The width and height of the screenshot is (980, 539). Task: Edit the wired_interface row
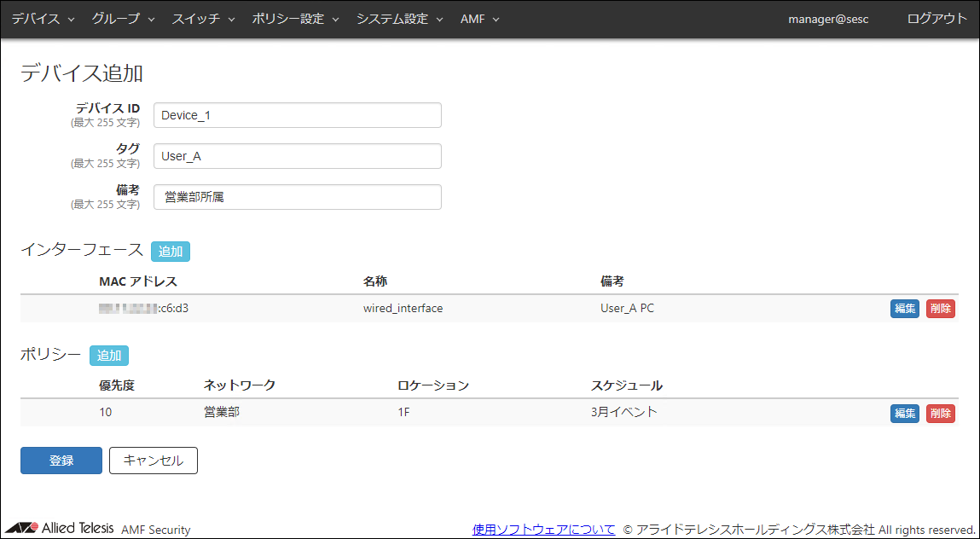(904, 309)
